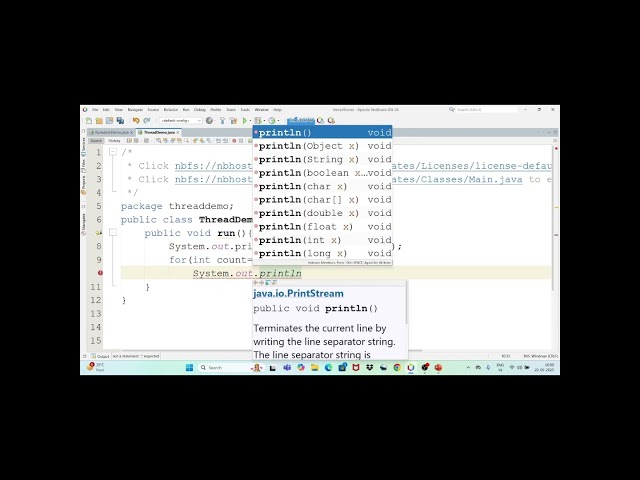Open File Explorer from the taskbar
The image size is (640, 480).
point(315,368)
